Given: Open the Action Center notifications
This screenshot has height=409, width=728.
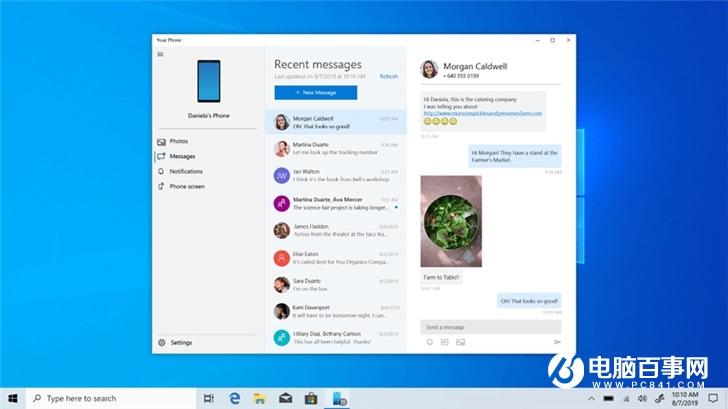Looking at the screenshot, I should pyautogui.click(x=713, y=398).
